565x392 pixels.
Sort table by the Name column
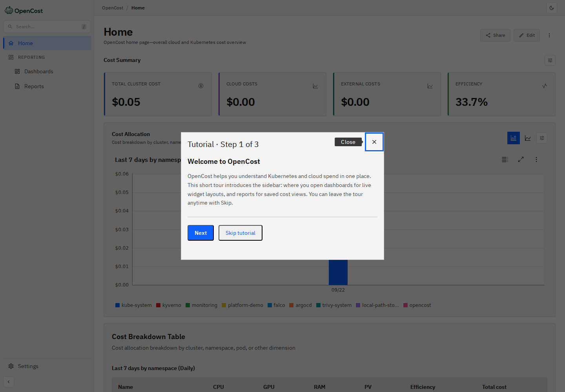pos(126,387)
